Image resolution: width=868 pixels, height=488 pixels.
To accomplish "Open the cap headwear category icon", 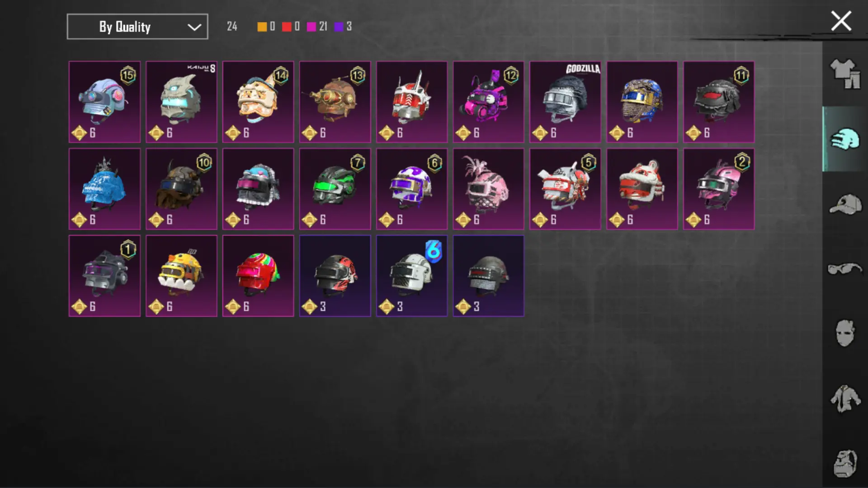I will pos(845,204).
